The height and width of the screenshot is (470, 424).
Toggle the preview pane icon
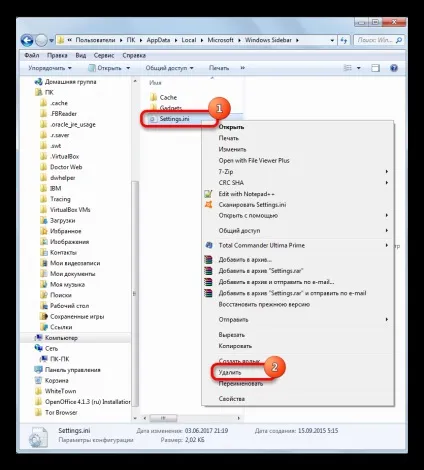pos(375,68)
